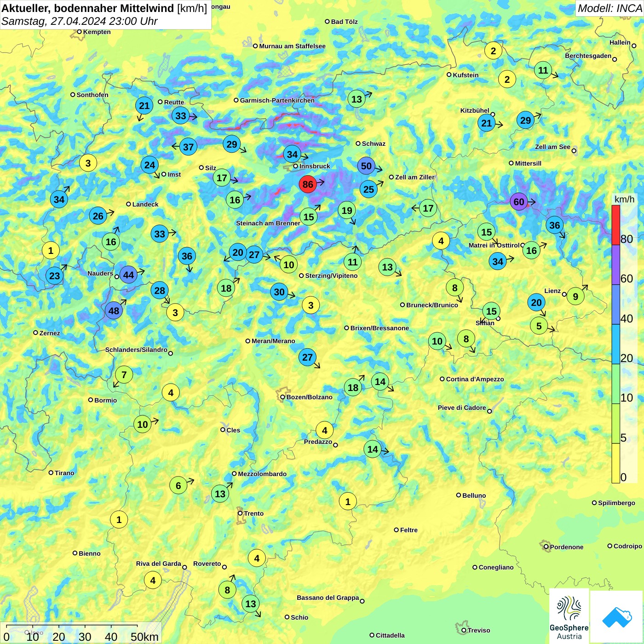The width and height of the screenshot is (644, 644).
Task: Click the 'Innsbruck' city label
Action: (315, 166)
